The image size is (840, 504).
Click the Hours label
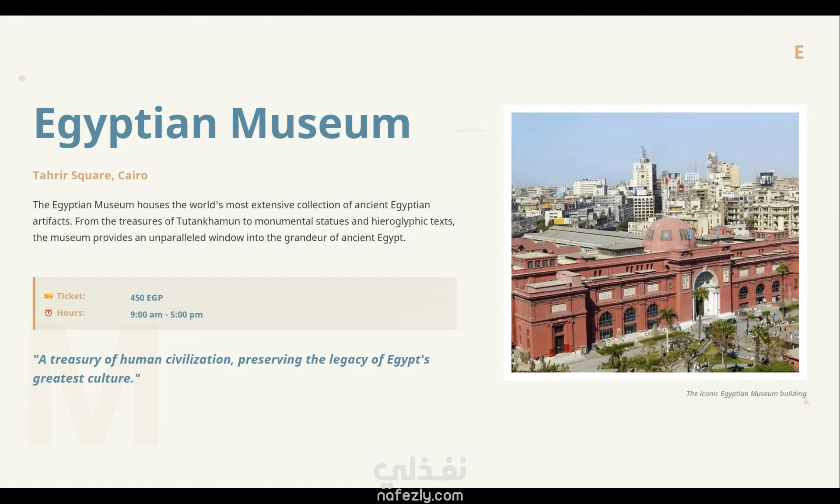click(x=70, y=313)
